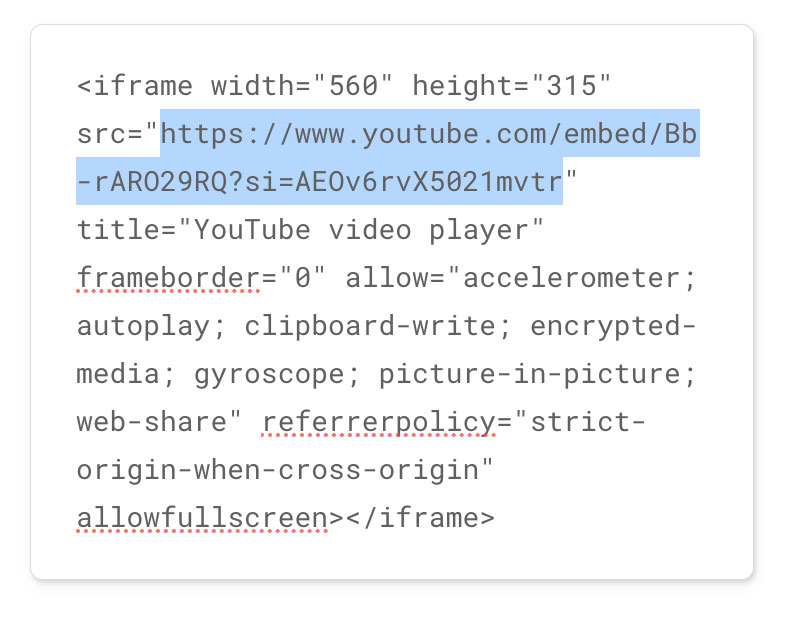Click the 'origin-when-cross-origin' value text
The height and width of the screenshot is (629, 787).
coord(278,471)
